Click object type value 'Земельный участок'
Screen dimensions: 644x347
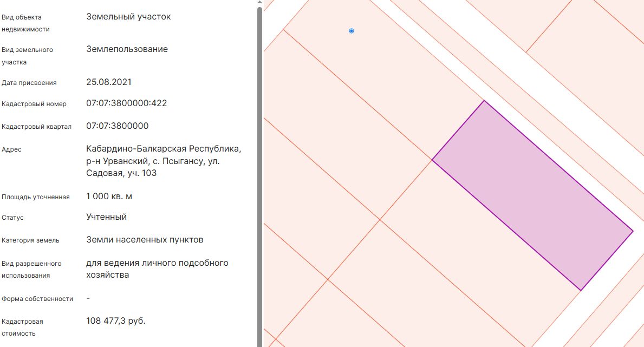click(128, 17)
